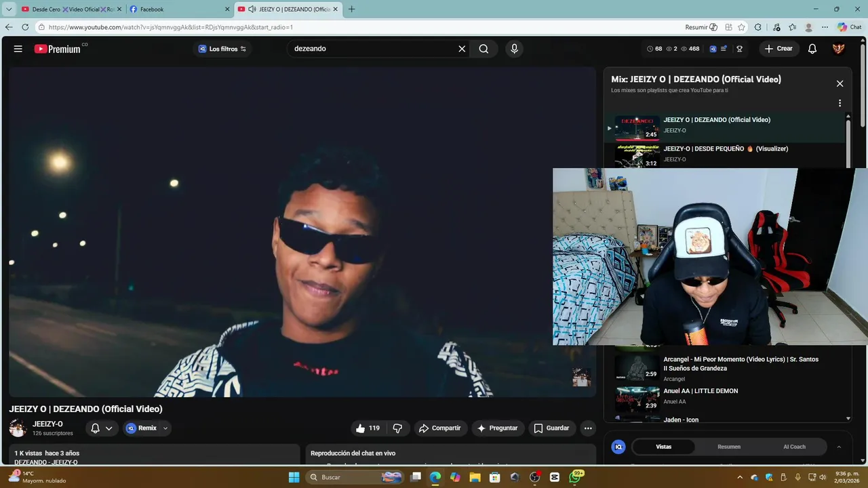The height and width of the screenshot is (488, 868).
Task: Open the JEEIZY-O channel name link
Action: (47, 424)
